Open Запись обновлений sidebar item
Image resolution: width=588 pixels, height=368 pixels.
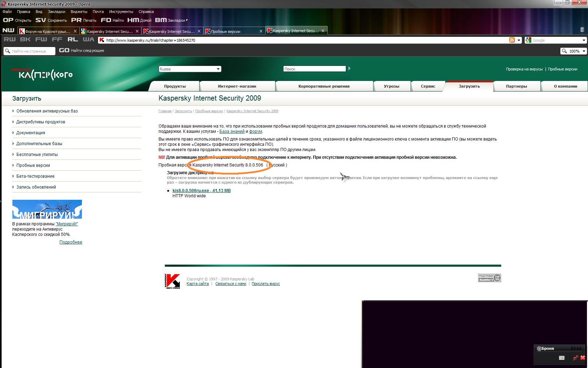click(x=36, y=187)
